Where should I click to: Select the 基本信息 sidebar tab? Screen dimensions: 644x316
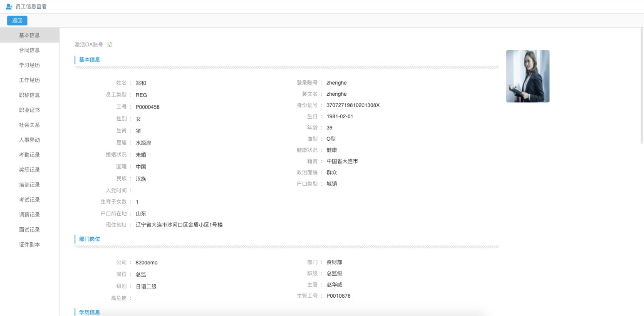pos(30,35)
